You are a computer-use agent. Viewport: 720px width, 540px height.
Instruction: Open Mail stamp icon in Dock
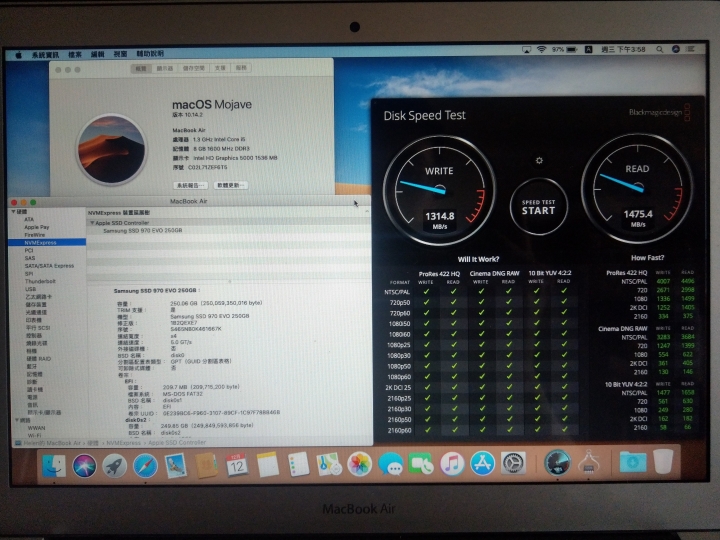click(175, 465)
